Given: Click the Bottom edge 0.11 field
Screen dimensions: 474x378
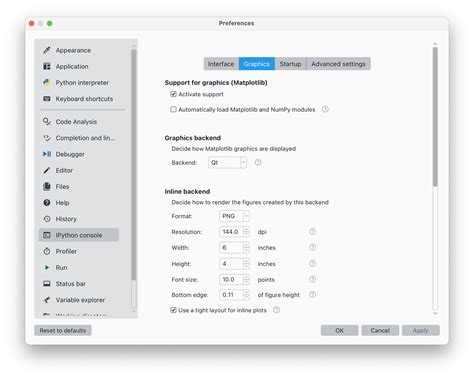Looking at the screenshot, I should pyautogui.click(x=231, y=295).
